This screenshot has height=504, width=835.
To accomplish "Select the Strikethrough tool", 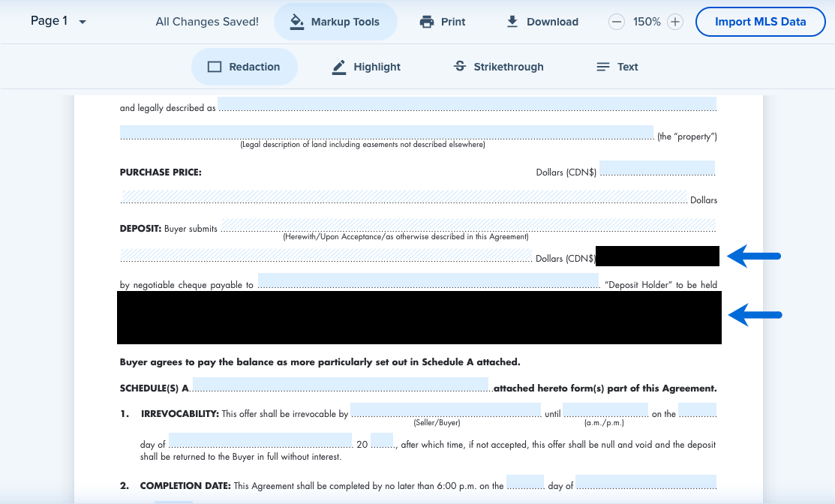I will click(498, 67).
